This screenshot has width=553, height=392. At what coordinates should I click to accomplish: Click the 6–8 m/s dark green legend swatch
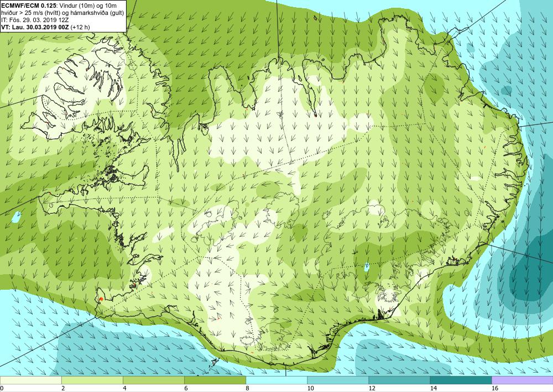tap(215, 380)
